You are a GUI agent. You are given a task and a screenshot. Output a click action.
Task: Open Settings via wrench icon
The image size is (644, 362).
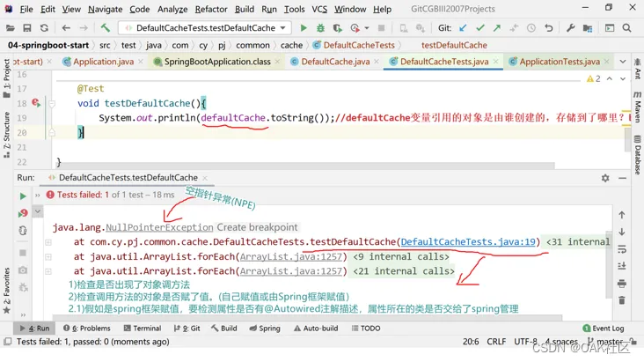click(x=570, y=28)
